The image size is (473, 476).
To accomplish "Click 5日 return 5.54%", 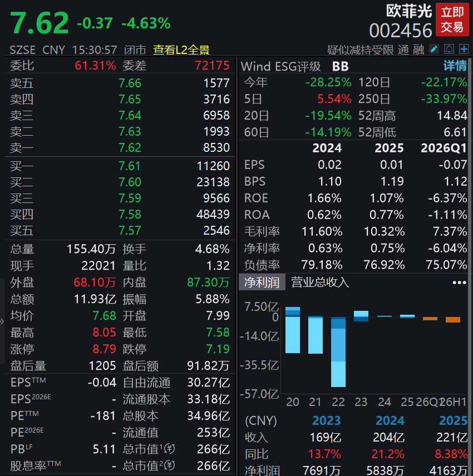I will point(334,99).
